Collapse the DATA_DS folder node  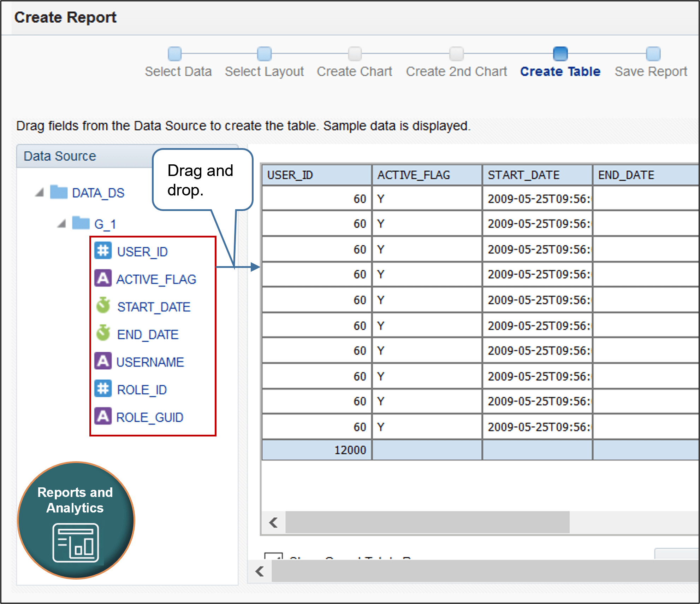[x=40, y=193]
